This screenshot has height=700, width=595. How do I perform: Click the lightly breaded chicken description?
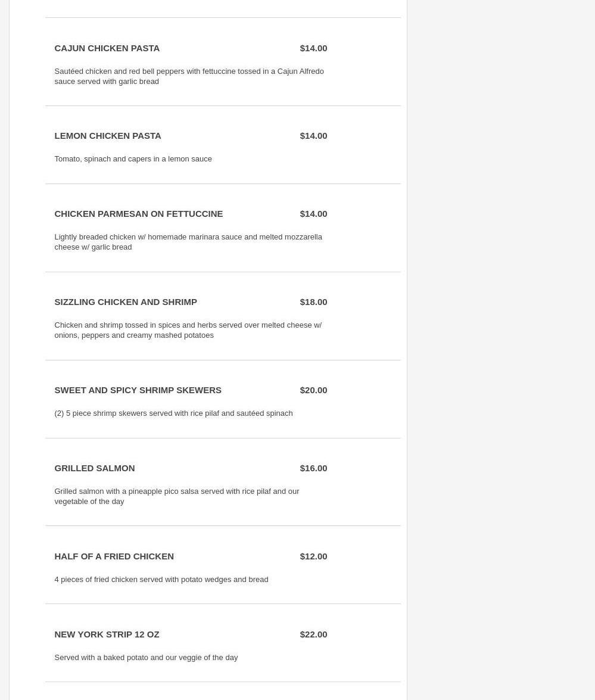point(188,242)
